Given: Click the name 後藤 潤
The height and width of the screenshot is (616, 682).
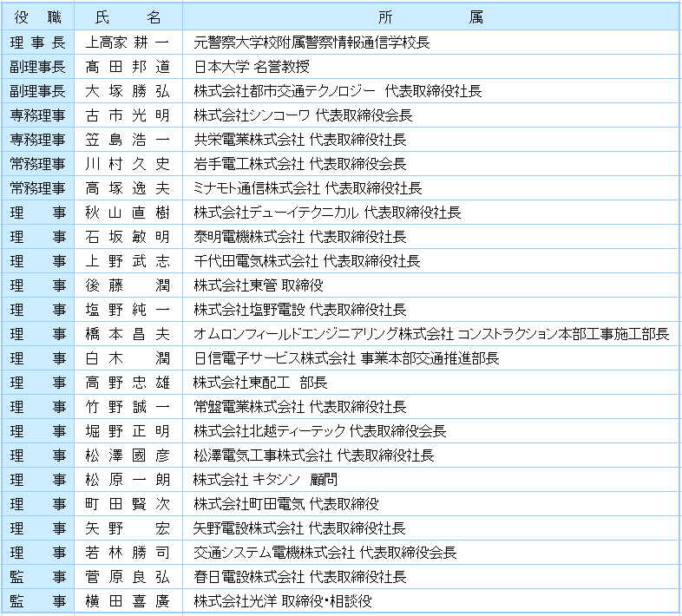Looking at the screenshot, I should (128, 285).
